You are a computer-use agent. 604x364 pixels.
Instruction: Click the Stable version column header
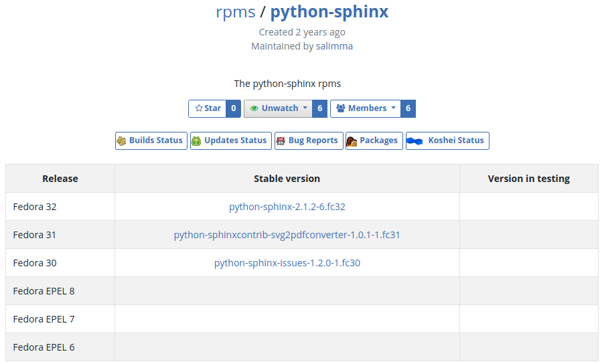coord(287,179)
